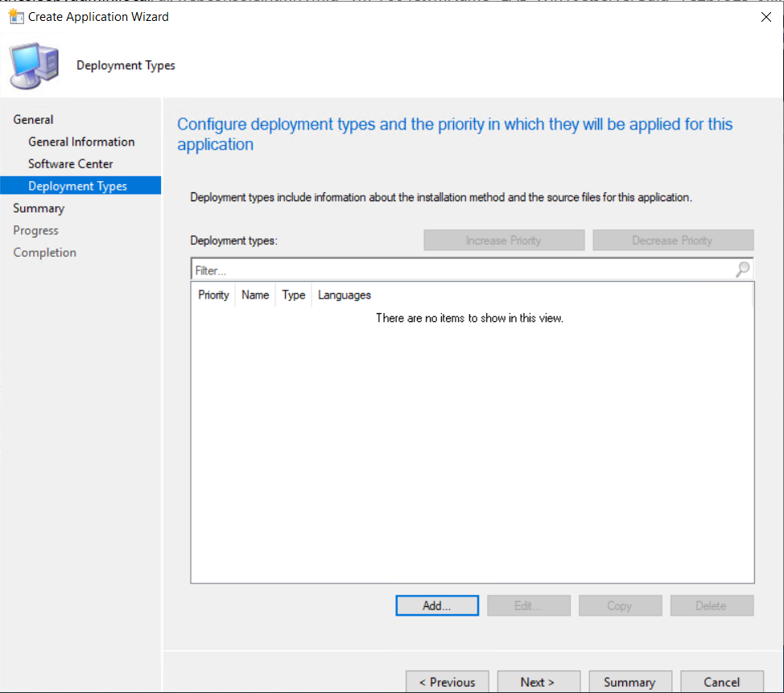Open the Summary step from the sidebar
This screenshot has width=784, height=693.
pos(39,208)
